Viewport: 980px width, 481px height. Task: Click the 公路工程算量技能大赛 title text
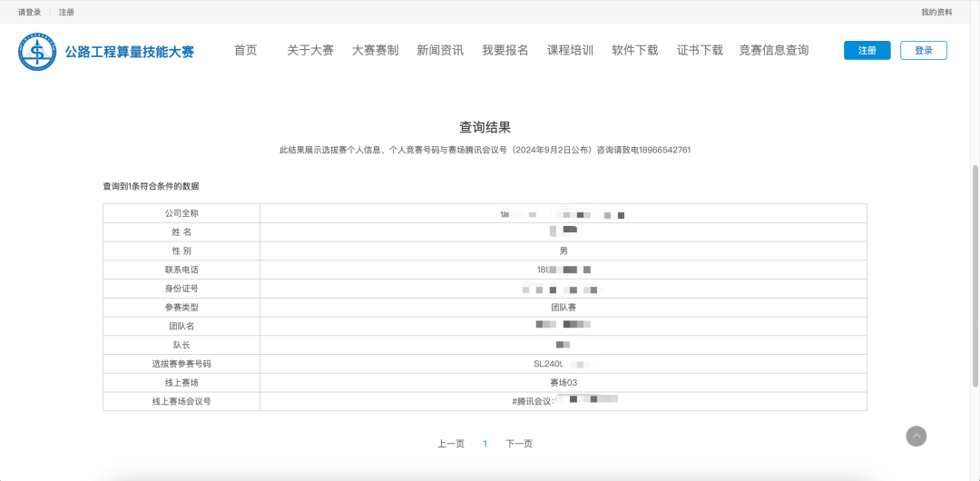(x=130, y=52)
